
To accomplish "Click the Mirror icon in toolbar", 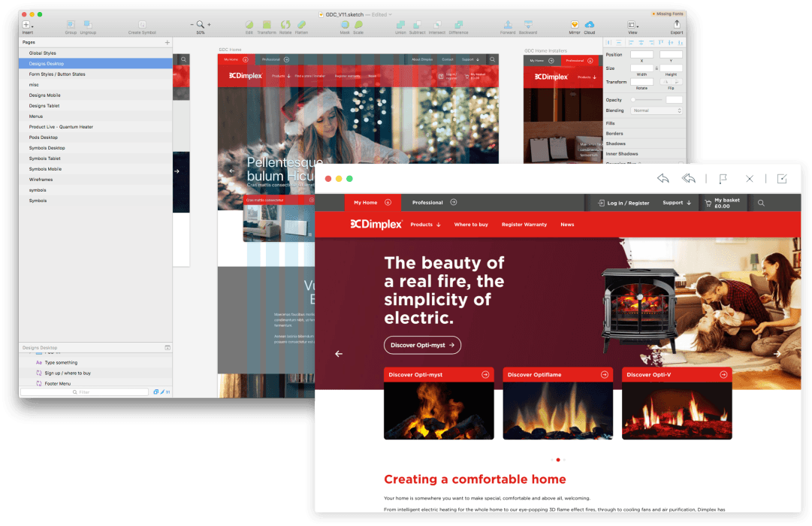I will coord(575,25).
